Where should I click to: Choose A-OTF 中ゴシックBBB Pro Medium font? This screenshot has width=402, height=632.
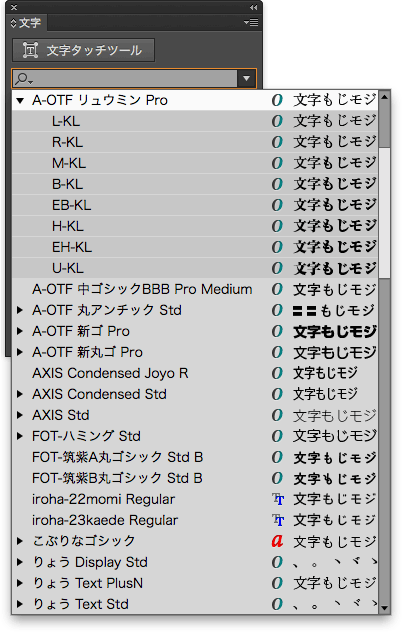click(x=195, y=289)
